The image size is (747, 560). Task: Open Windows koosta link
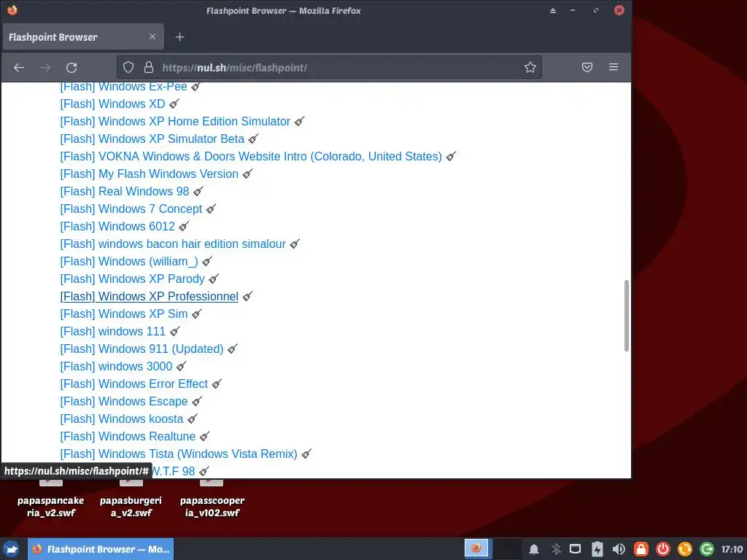[x=122, y=419]
